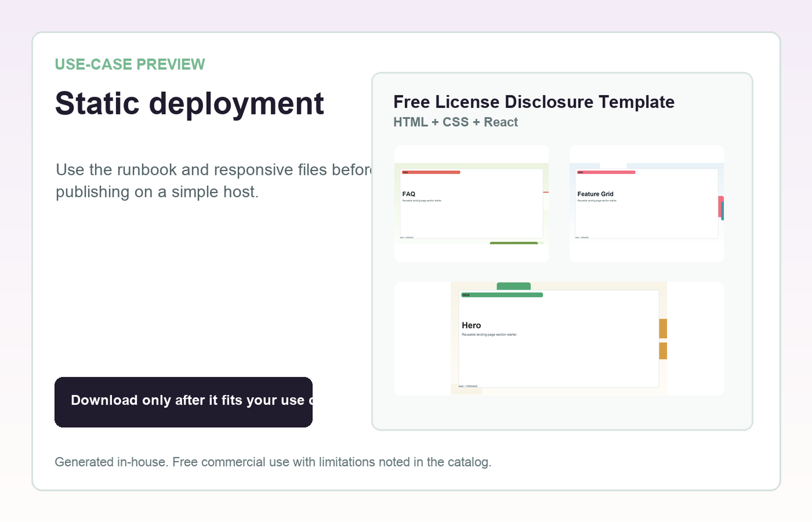Click the Generated in-house license note
This screenshot has width=812, height=522.
[x=273, y=462]
